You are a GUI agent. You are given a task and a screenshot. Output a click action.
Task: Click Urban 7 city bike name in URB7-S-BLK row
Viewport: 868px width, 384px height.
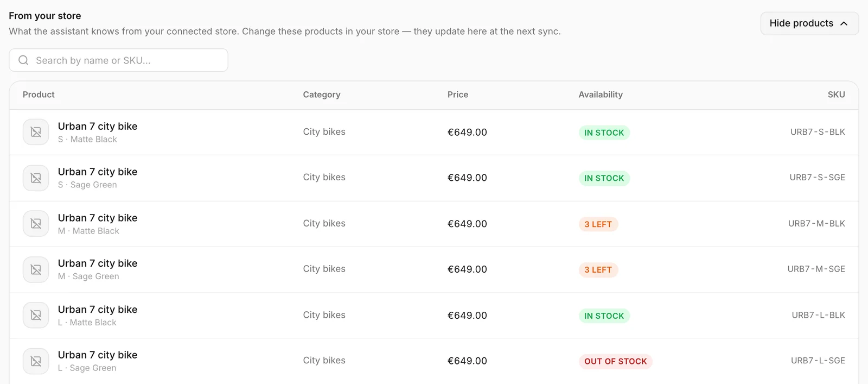pyautogui.click(x=98, y=127)
